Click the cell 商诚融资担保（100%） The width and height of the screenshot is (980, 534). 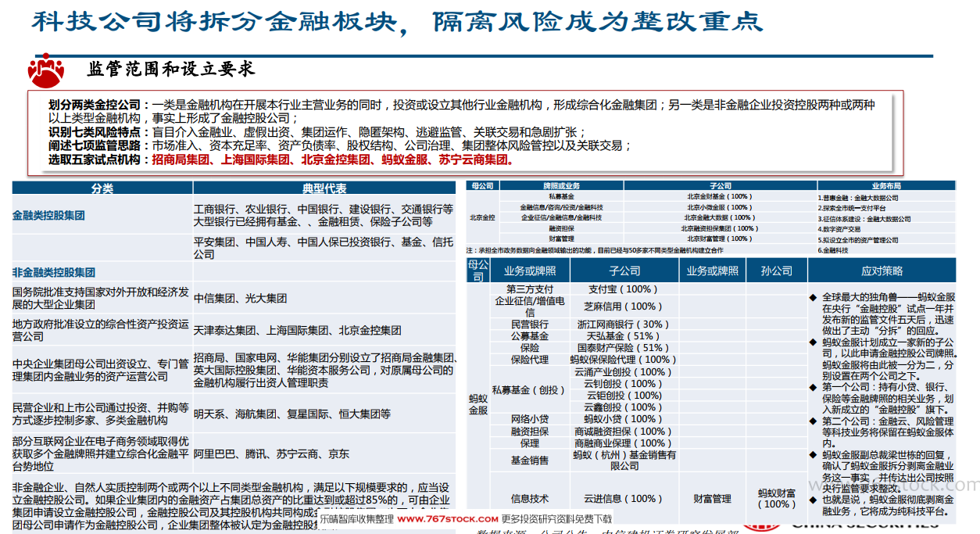(623, 432)
